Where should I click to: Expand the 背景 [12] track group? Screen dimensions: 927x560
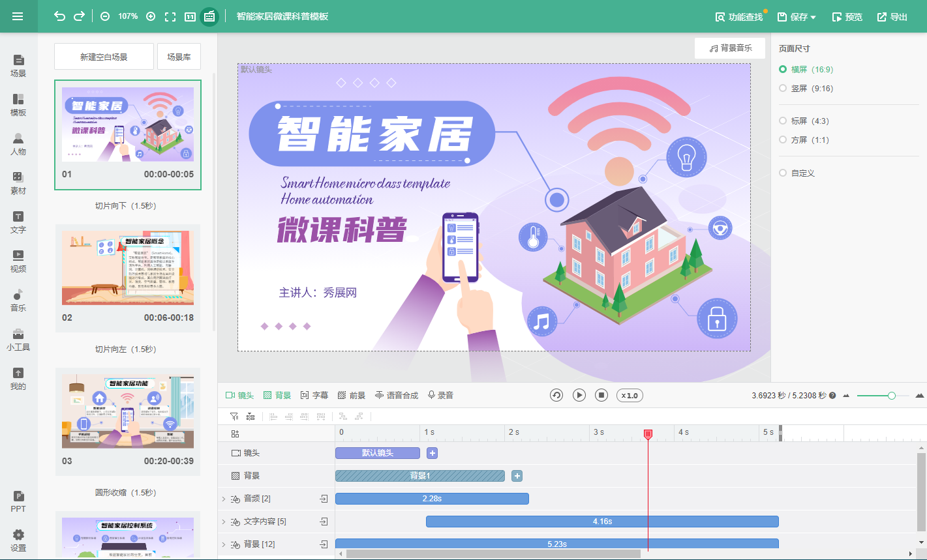[x=224, y=544]
